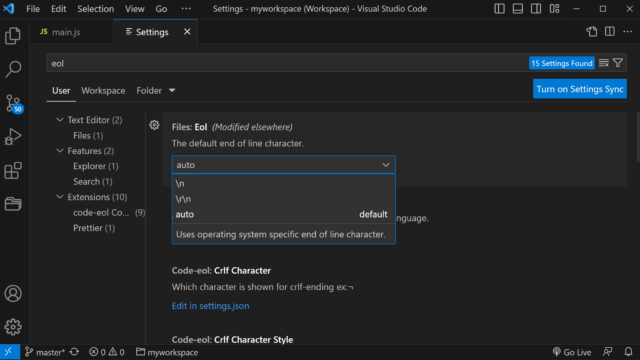Open Settings (JSON) from editor toolbar
The height and width of the screenshot is (360, 640).
pyautogui.click(x=592, y=31)
